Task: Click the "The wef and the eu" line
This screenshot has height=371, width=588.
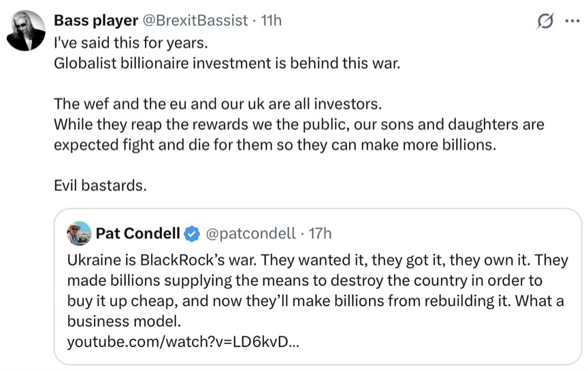Action: 218,106
